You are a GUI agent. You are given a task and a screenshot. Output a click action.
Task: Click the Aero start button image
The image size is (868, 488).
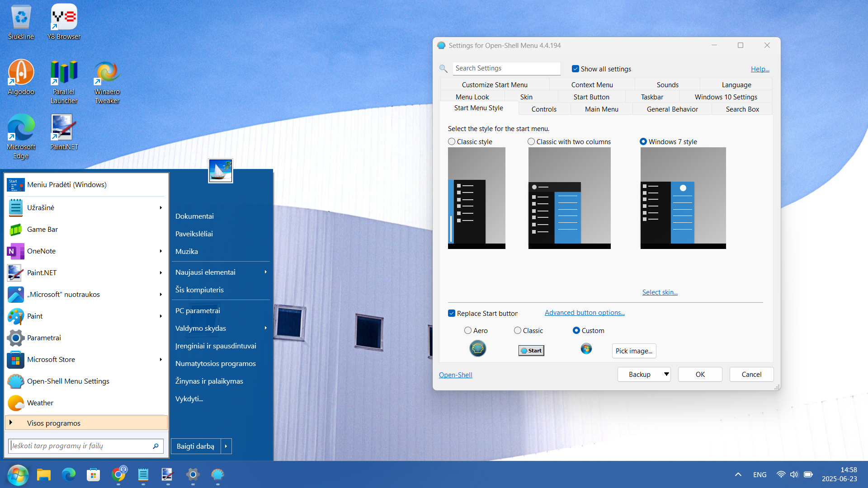point(477,348)
